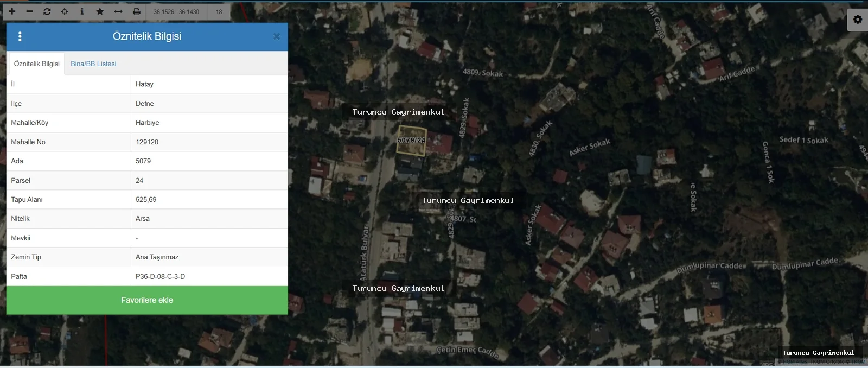Image resolution: width=868 pixels, height=368 pixels.
Task: Select the Zemin Tip value Ana Taşınmaz
Action: point(157,257)
